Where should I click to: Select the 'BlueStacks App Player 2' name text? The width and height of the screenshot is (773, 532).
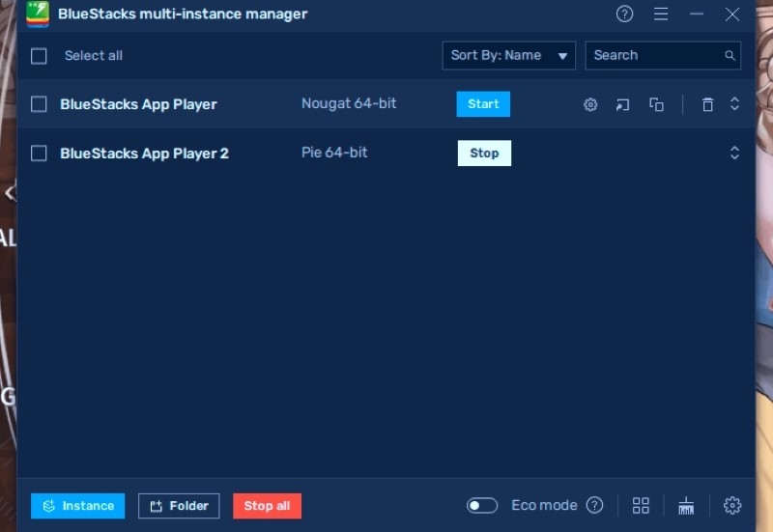pos(144,154)
